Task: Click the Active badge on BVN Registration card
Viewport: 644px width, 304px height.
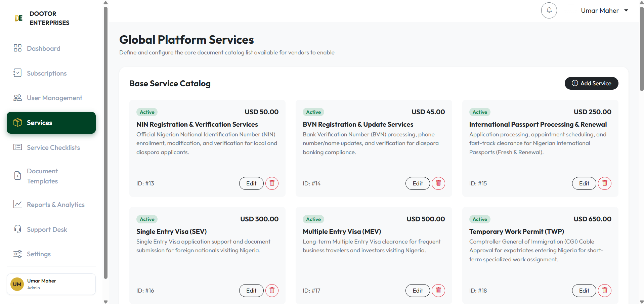Action: 313,112
